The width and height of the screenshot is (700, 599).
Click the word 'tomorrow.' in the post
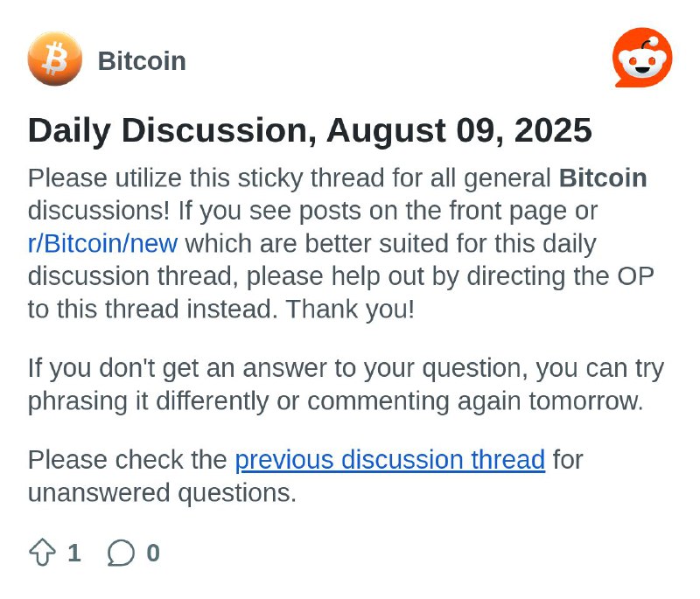(x=586, y=401)
